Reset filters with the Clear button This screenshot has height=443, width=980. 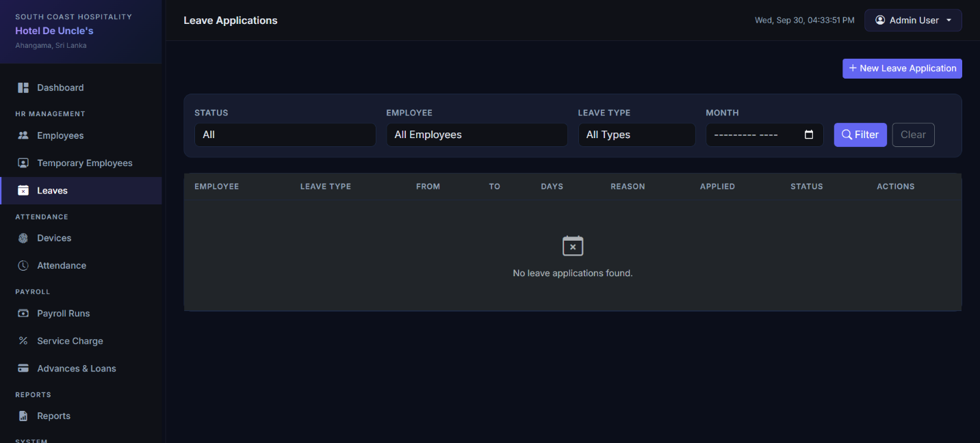coord(913,135)
